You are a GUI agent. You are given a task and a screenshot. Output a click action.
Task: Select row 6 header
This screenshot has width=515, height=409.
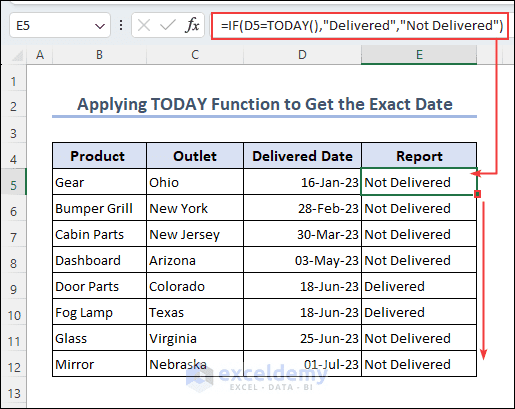[13, 208]
